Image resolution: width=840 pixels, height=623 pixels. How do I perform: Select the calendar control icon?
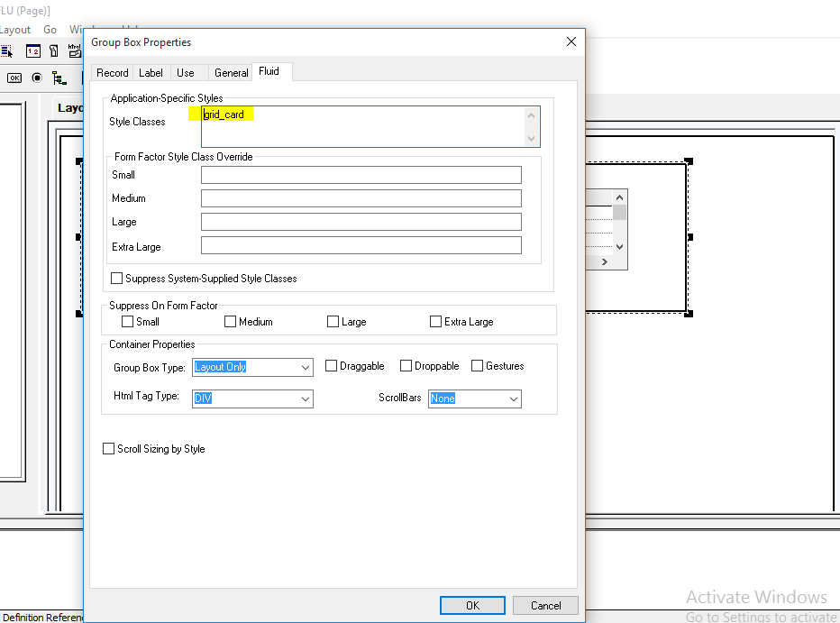(32, 50)
